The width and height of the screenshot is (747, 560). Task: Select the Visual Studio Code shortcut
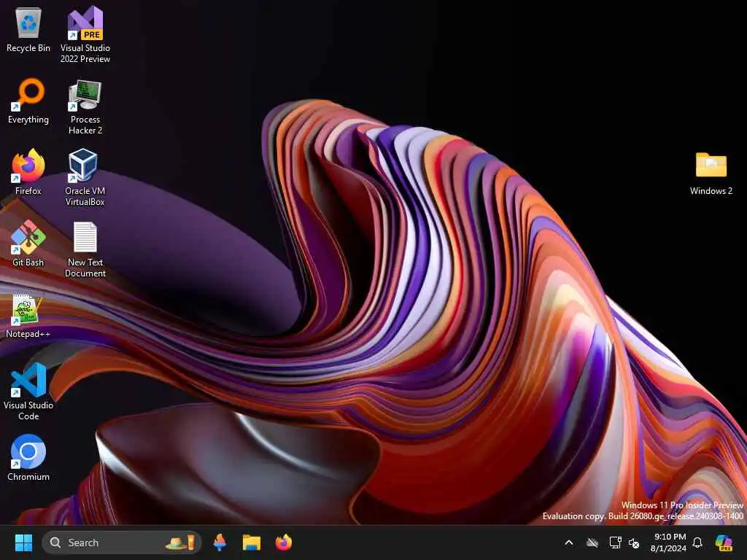coord(28,392)
